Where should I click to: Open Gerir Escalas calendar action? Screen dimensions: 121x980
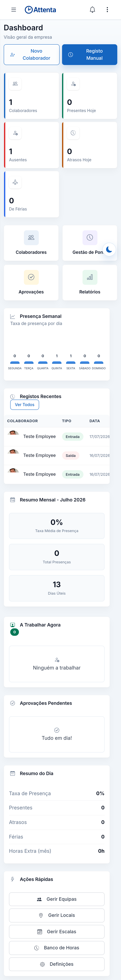coord(57,932)
